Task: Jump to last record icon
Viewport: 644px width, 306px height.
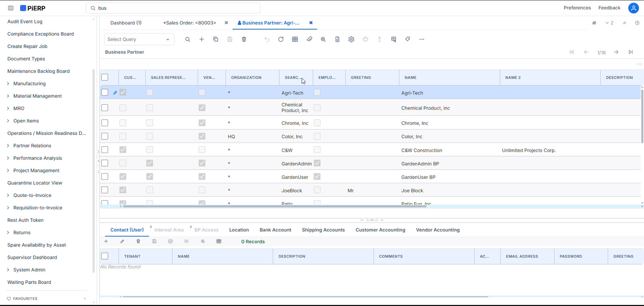Action: [631, 52]
